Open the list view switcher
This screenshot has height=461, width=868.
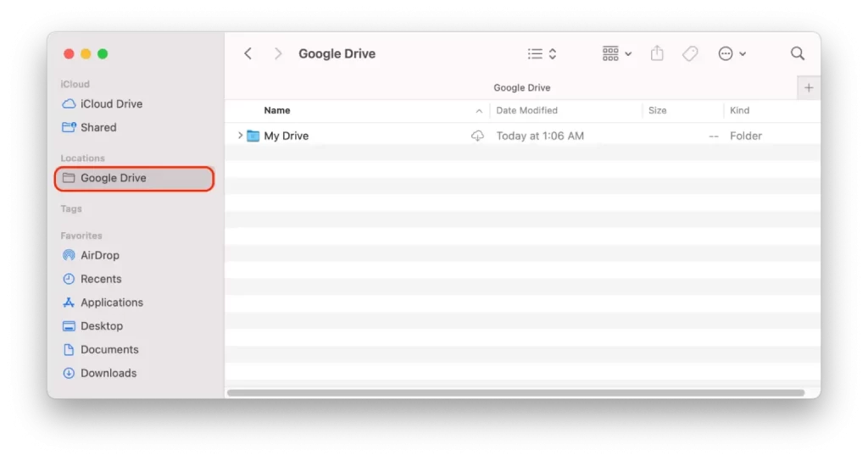click(x=542, y=53)
